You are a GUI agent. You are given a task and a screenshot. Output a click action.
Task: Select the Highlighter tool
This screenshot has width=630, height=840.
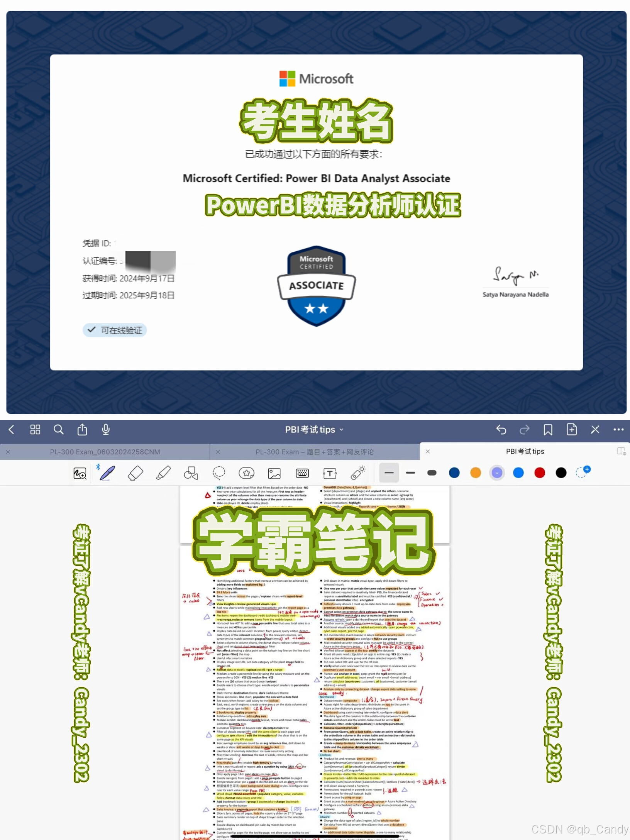163,473
